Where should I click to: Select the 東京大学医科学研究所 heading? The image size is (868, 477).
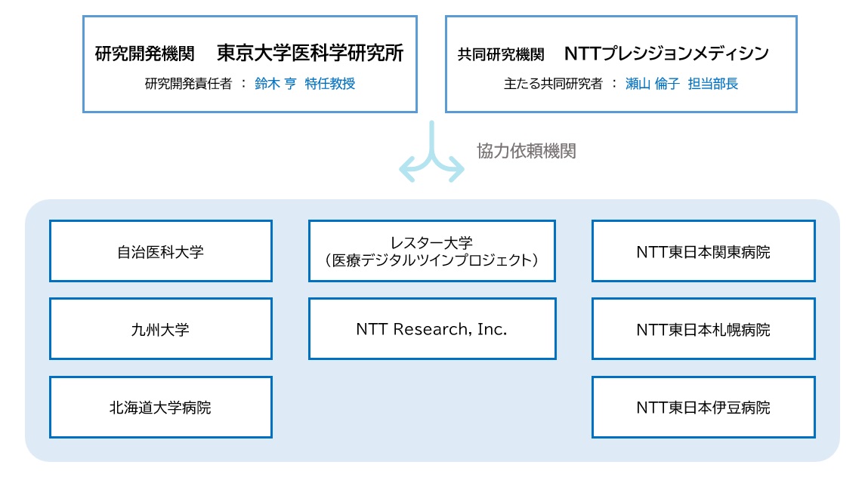pyautogui.click(x=310, y=54)
